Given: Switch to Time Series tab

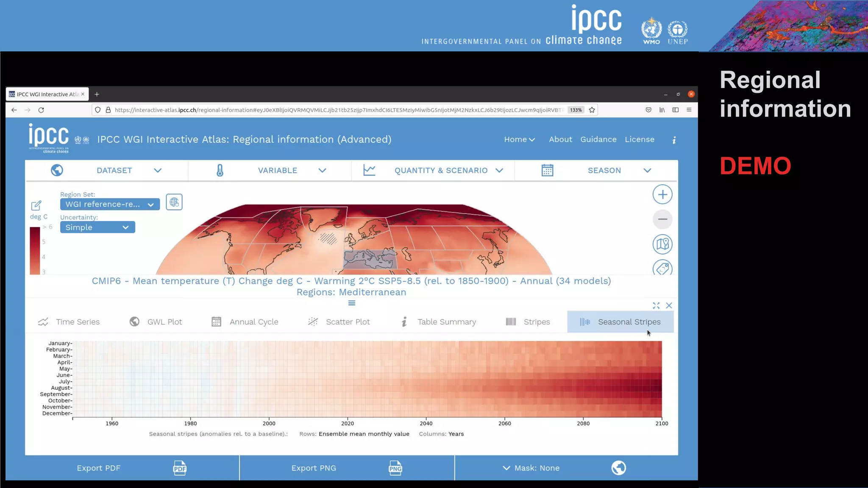Looking at the screenshot, I should pyautogui.click(x=69, y=322).
